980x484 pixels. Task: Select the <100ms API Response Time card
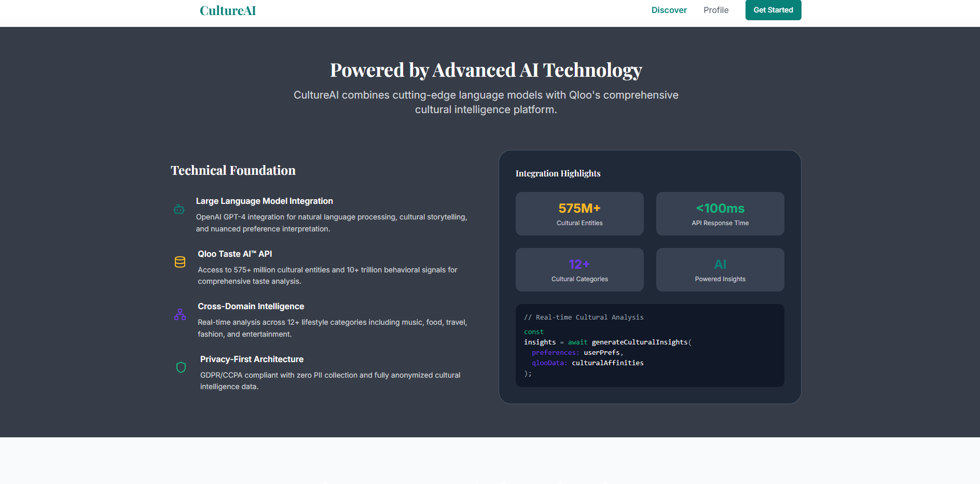(x=720, y=214)
